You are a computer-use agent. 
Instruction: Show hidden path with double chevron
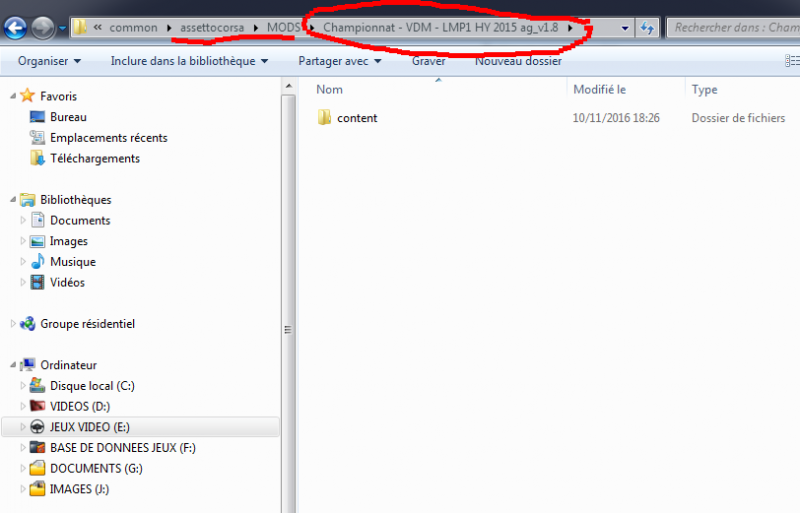[97, 28]
